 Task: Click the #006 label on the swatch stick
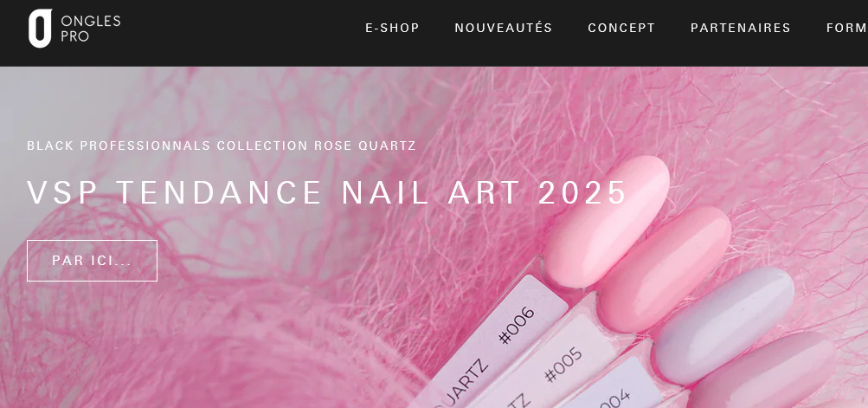(517, 325)
